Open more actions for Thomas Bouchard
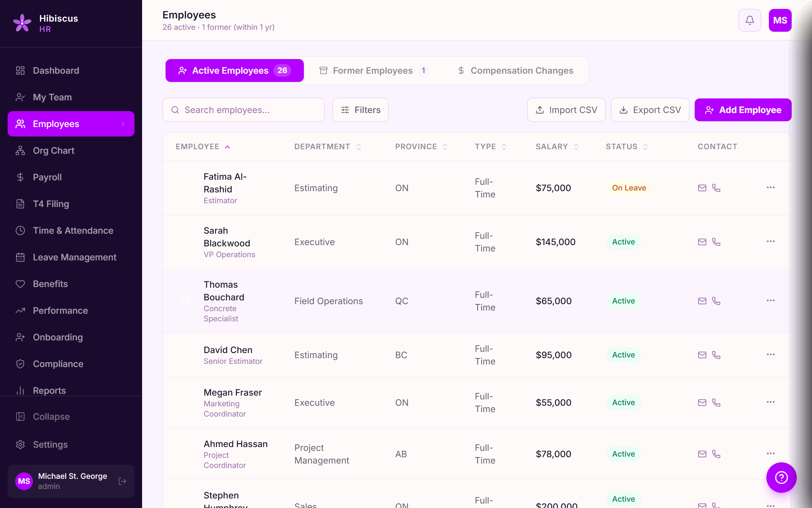The height and width of the screenshot is (508, 812). point(770,301)
